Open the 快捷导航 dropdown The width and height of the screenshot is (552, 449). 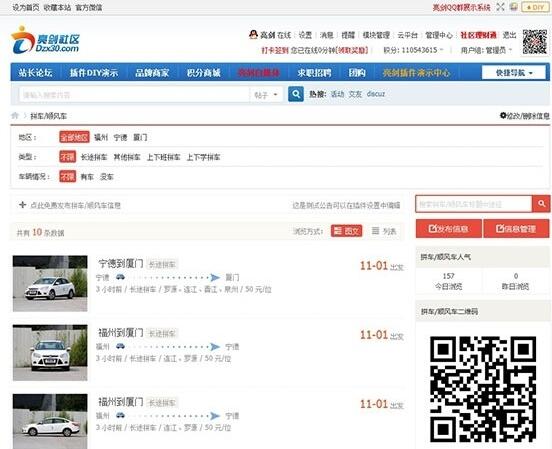[514, 73]
